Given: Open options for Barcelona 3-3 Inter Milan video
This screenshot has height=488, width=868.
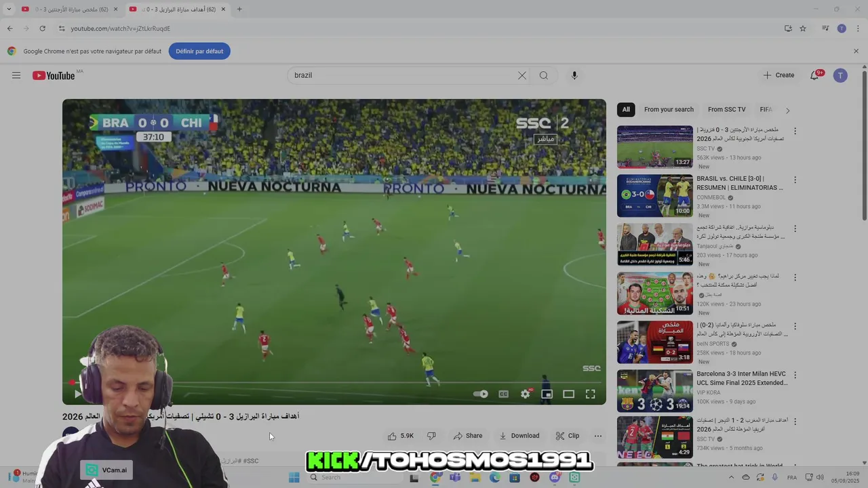Looking at the screenshot, I should (x=795, y=375).
